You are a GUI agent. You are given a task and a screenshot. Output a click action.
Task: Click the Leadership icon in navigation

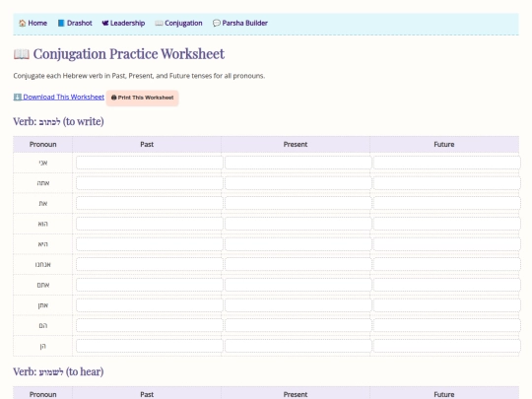tap(105, 23)
